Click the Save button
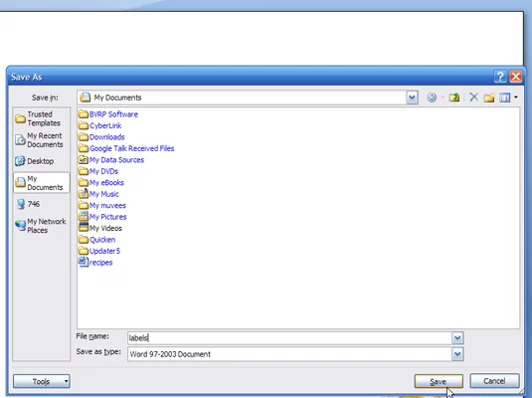Screen dimensions: 532x398 pos(439,381)
